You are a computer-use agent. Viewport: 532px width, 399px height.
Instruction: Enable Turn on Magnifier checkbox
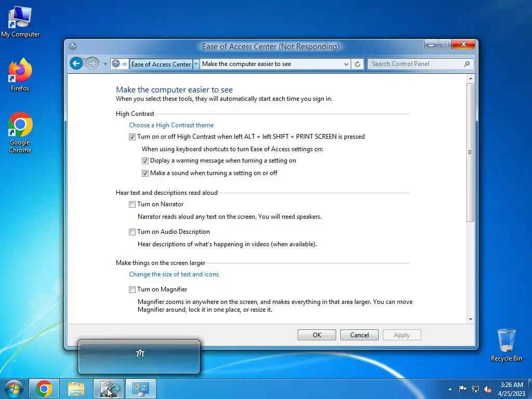[132, 289]
